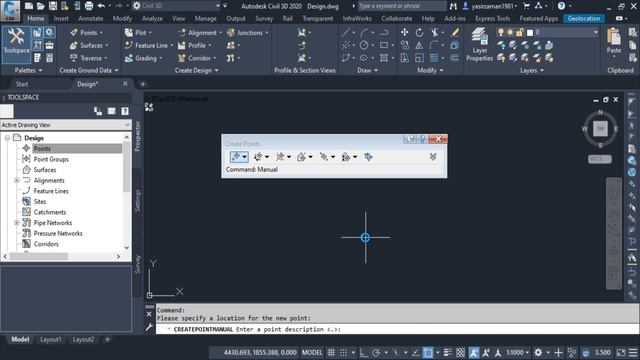
Task: Toggle polar tracking in status bar
Action: tap(376, 352)
